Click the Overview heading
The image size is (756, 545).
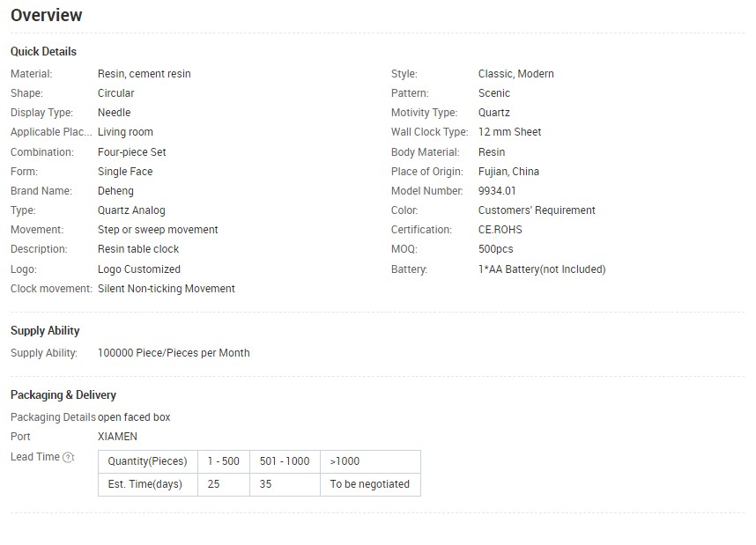click(47, 15)
